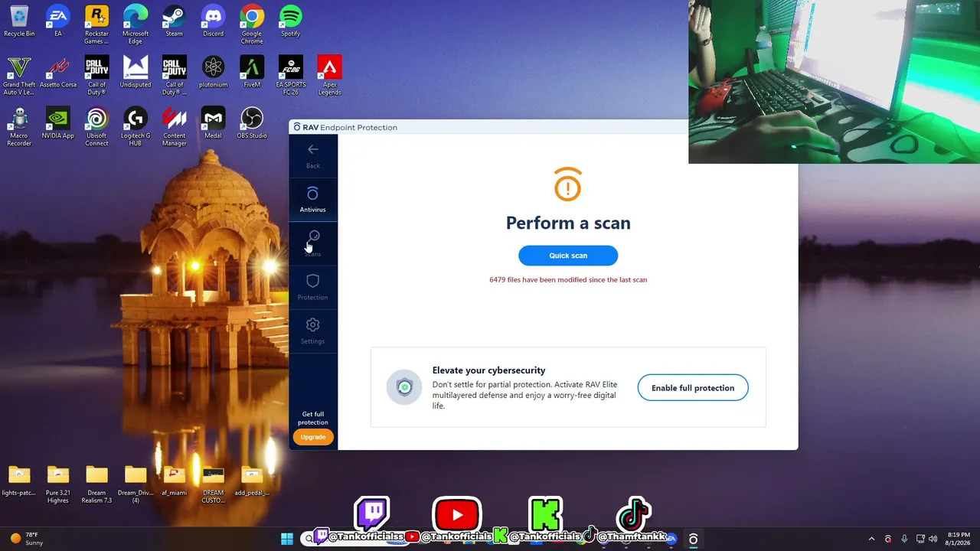The image size is (980, 551).
Task: Select the Content Manager desktop icon
Action: click(175, 127)
